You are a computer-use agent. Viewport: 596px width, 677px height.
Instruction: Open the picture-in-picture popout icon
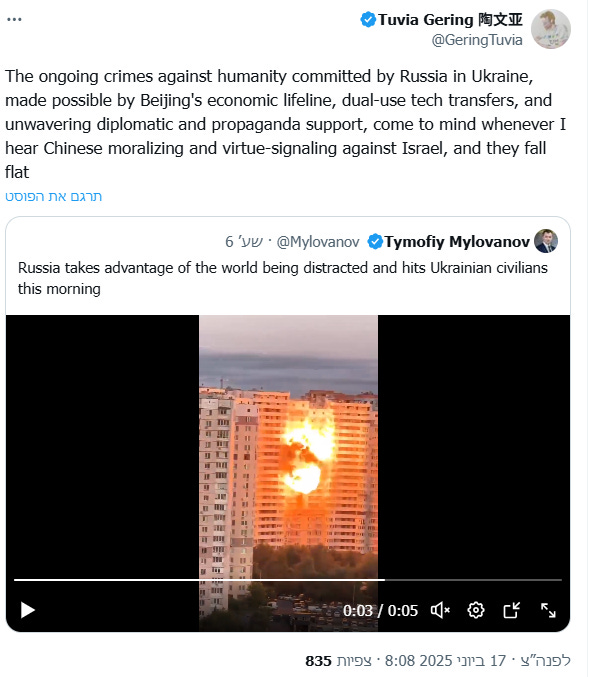(x=512, y=610)
